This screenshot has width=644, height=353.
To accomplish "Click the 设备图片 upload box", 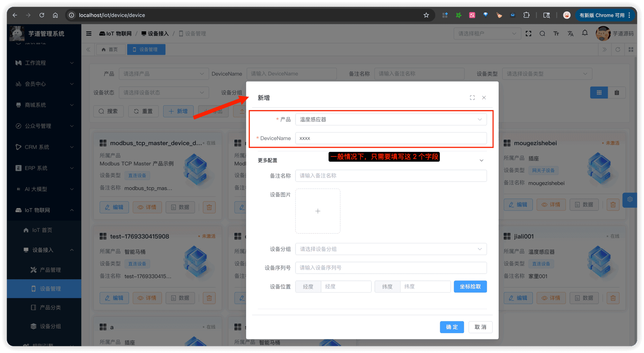I will coord(318,211).
